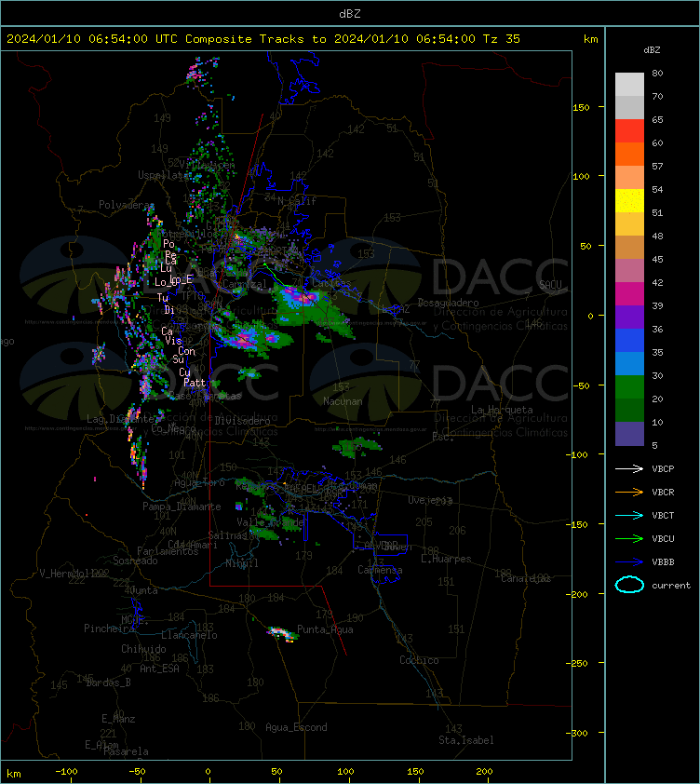This screenshot has width=700, height=784.
Task: Pick the light gray 80 dBZ swatch
Action: pos(629,84)
